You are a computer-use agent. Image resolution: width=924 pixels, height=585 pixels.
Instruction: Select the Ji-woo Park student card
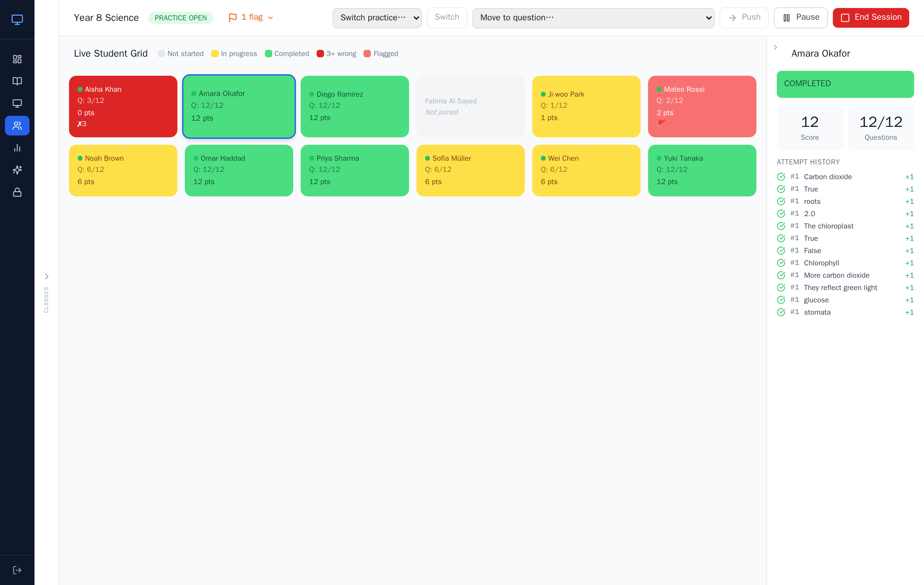tap(586, 106)
